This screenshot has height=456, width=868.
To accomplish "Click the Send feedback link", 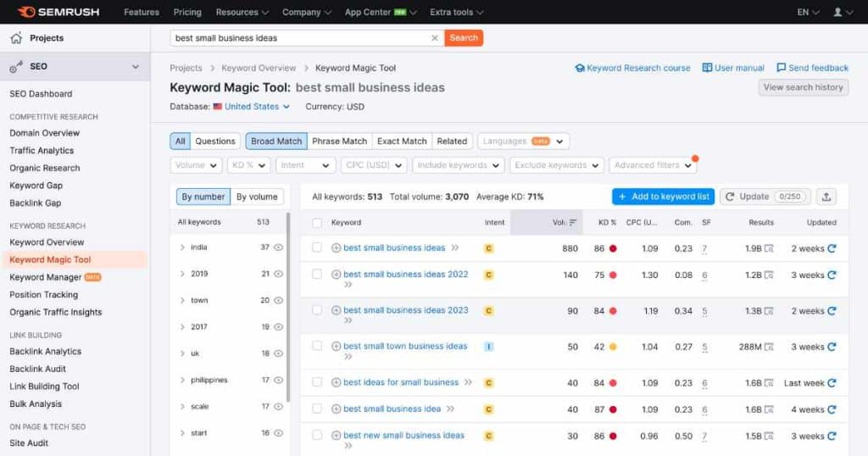I will pos(812,68).
